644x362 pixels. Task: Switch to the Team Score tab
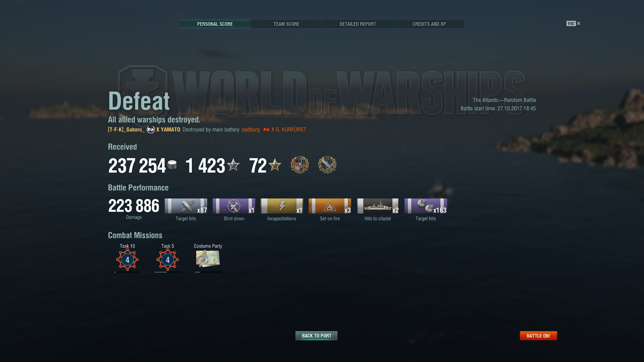point(286,24)
